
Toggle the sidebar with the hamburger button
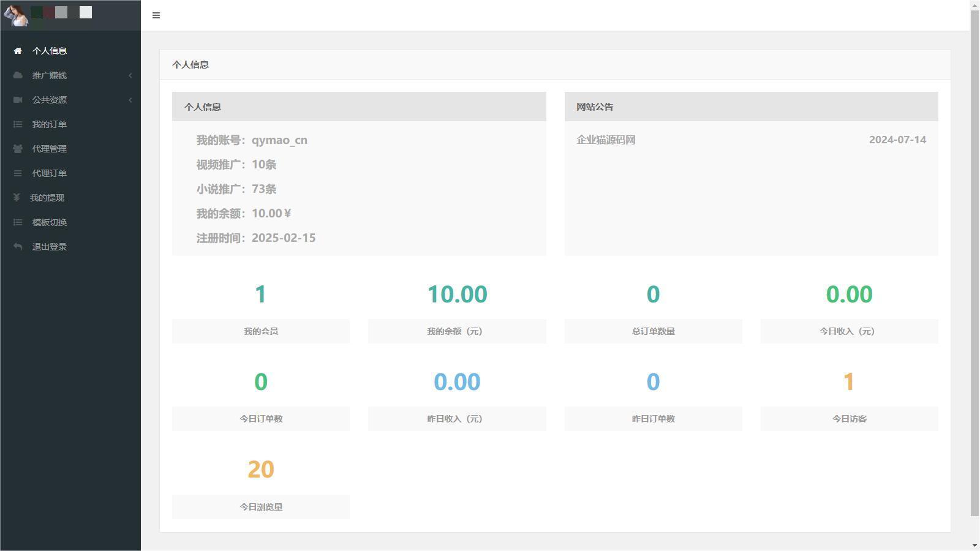(x=156, y=15)
